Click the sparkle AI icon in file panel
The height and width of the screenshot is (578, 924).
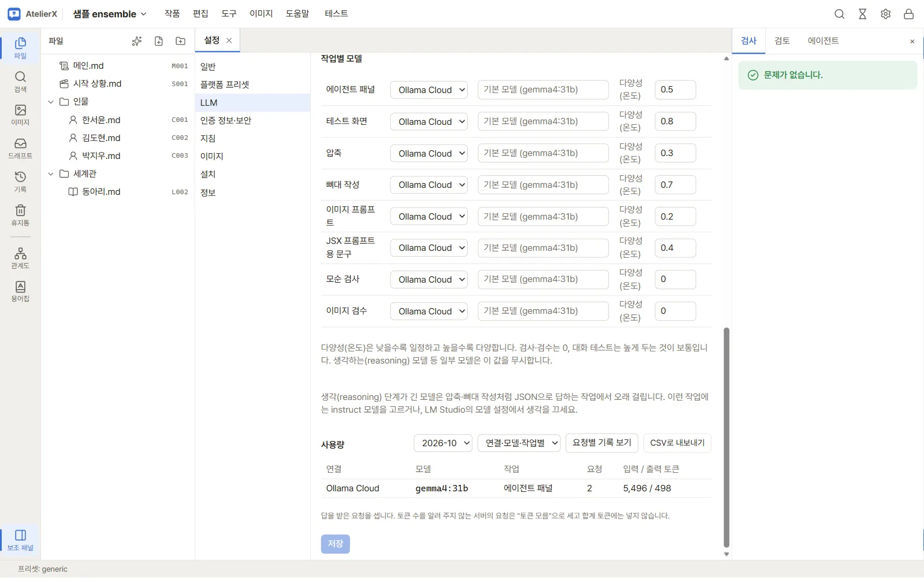pyautogui.click(x=137, y=41)
